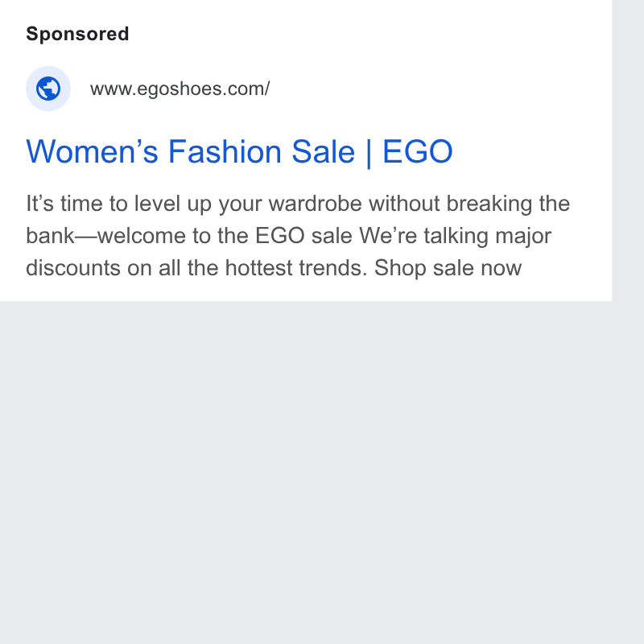The height and width of the screenshot is (644, 644).
Task: Open the www.egoshoes.com/ URL
Action: click(x=180, y=89)
